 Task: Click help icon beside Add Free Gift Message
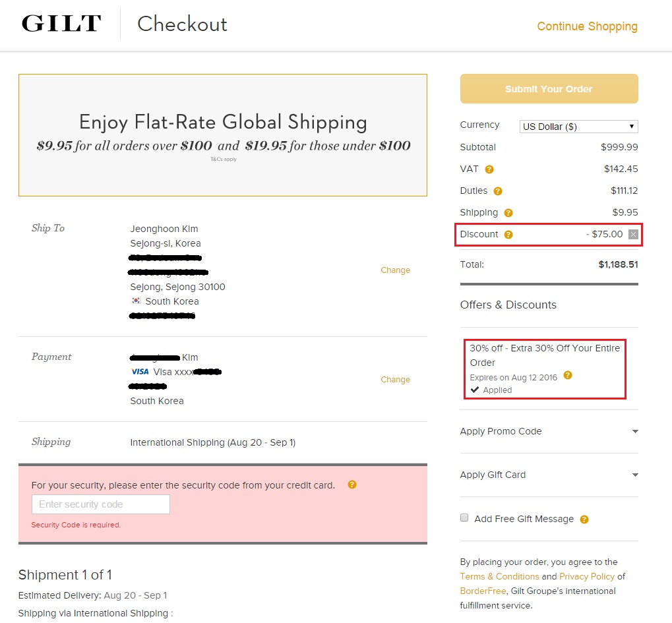584,519
